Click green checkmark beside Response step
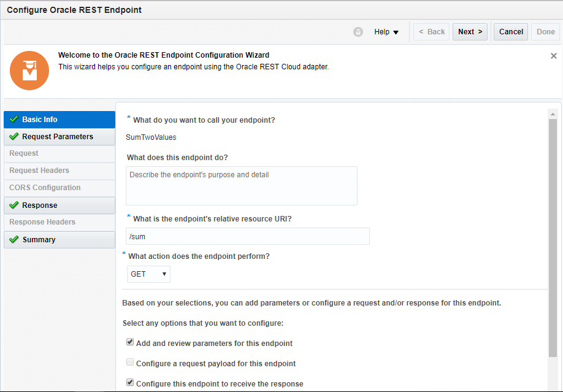The height and width of the screenshot is (392, 563). tap(13, 205)
